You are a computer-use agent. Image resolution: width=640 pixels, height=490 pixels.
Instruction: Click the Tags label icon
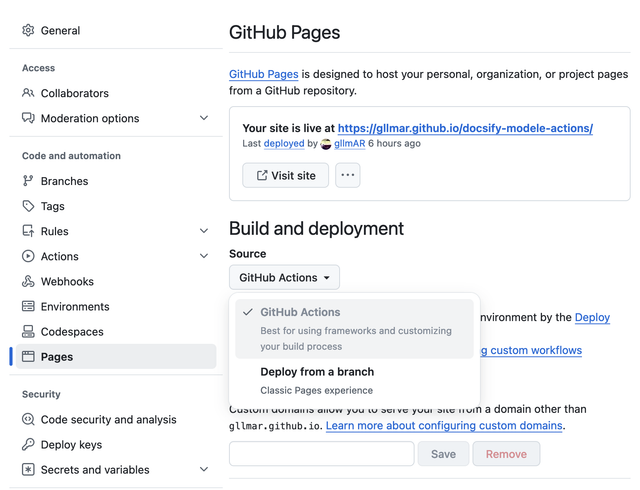(28, 206)
